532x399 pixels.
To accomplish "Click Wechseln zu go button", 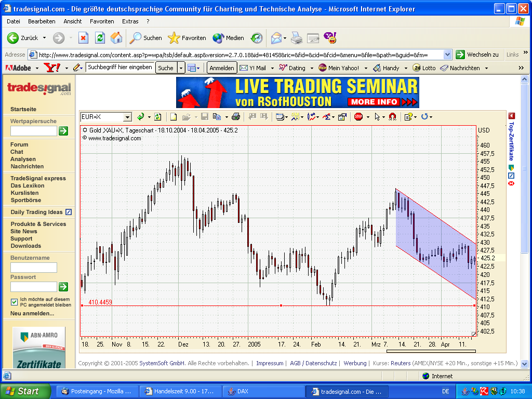I will (477, 54).
